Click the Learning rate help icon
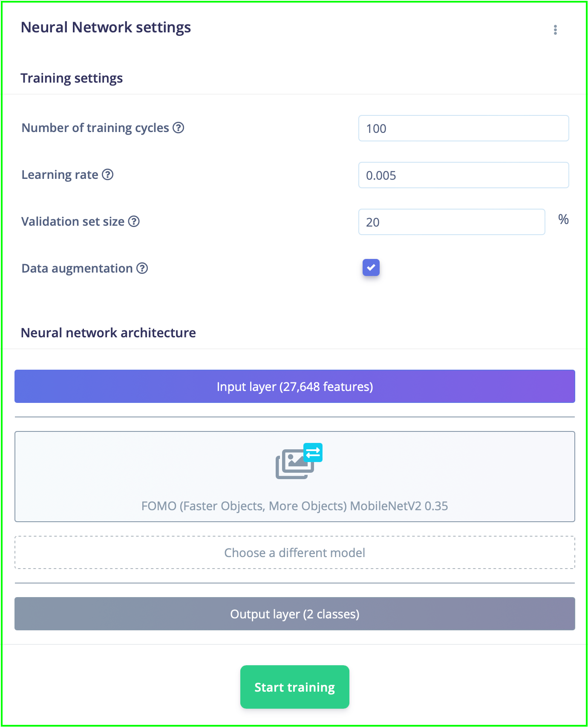Image resolution: width=588 pixels, height=727 pixels. 108,175
